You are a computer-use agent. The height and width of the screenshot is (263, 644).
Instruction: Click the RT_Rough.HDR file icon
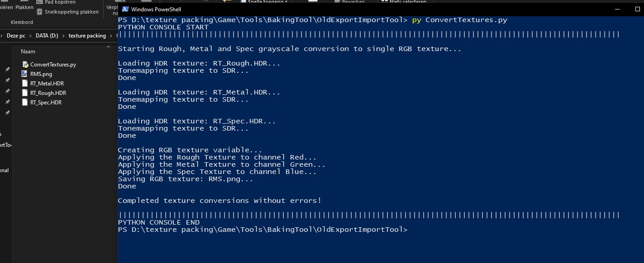click(x=25, y=93)
